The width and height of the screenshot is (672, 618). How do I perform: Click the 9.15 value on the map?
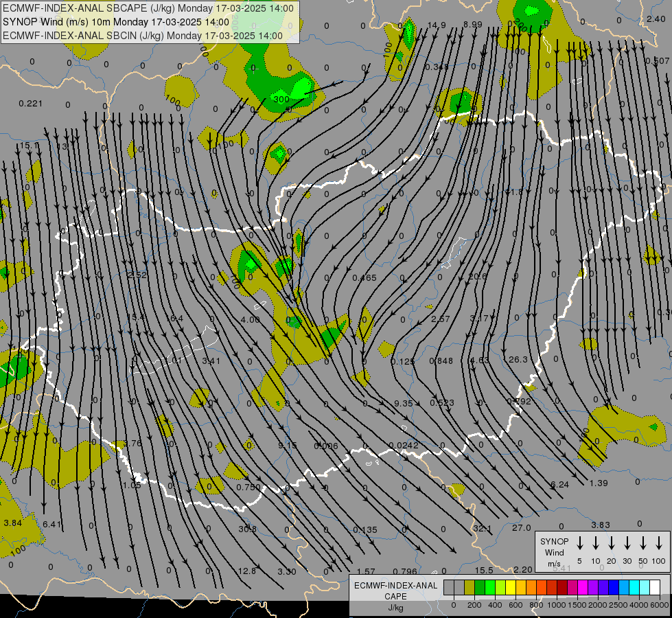[x=288, y=446]
